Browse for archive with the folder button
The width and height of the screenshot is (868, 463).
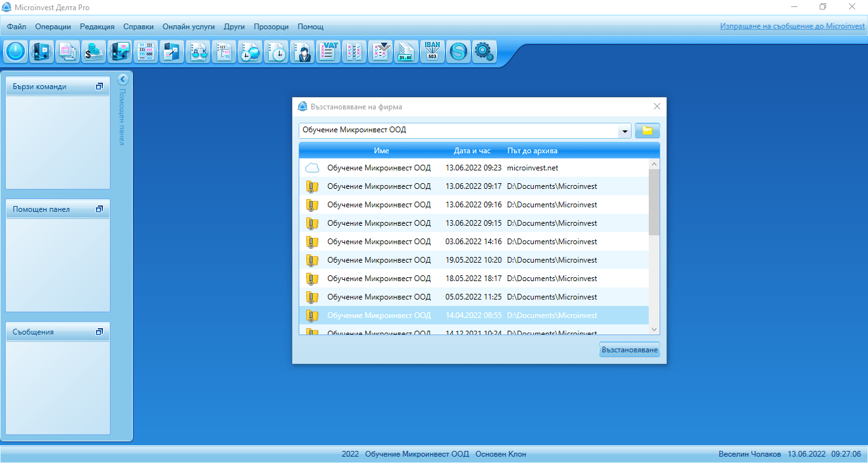[x=648, y=130]
